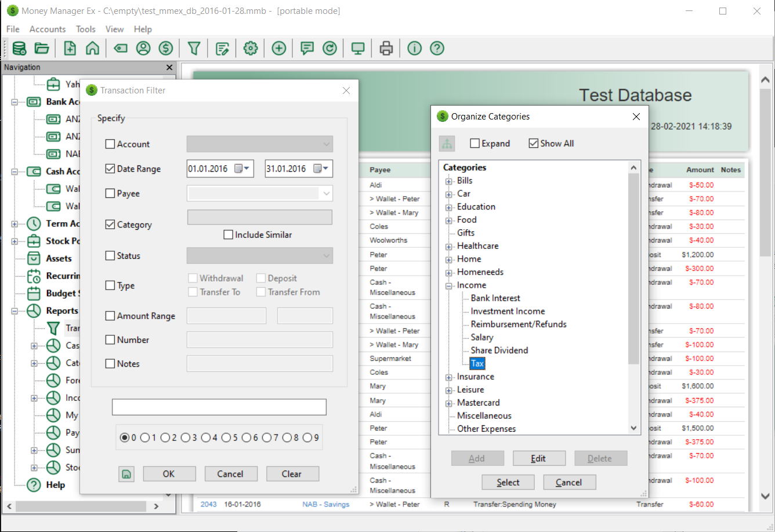Open the Accounts menu

[x=47, y=29]
